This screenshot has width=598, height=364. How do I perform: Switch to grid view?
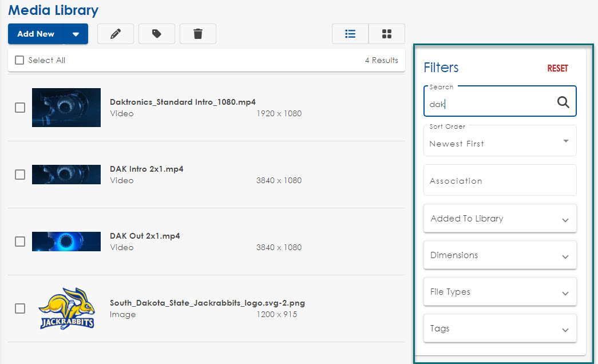tap(387, 34)
